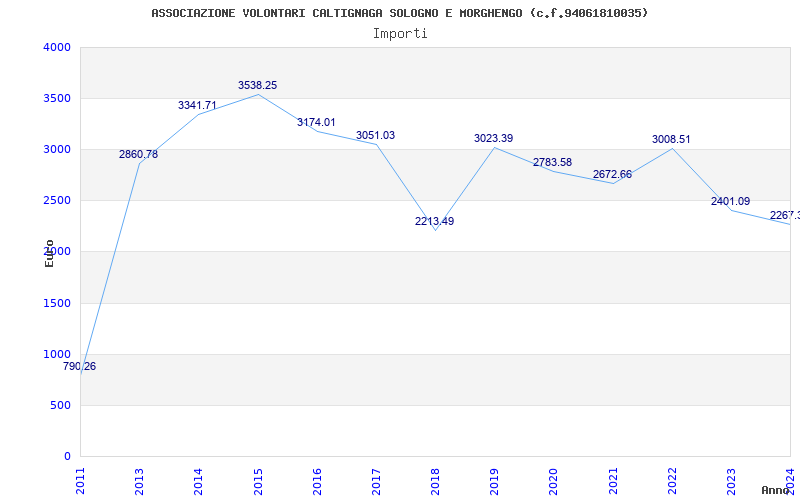
Task: Click the 'Euro' y-axis label
Action: [x=49, y=253]
